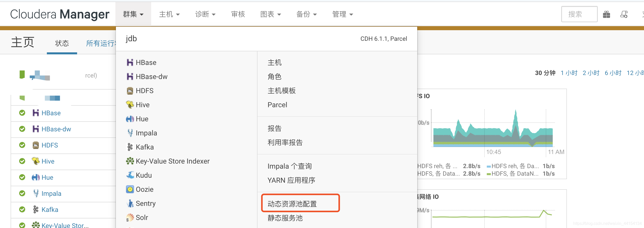
Task: Open 报告 in the dropdown
Action: click(274, 128)
